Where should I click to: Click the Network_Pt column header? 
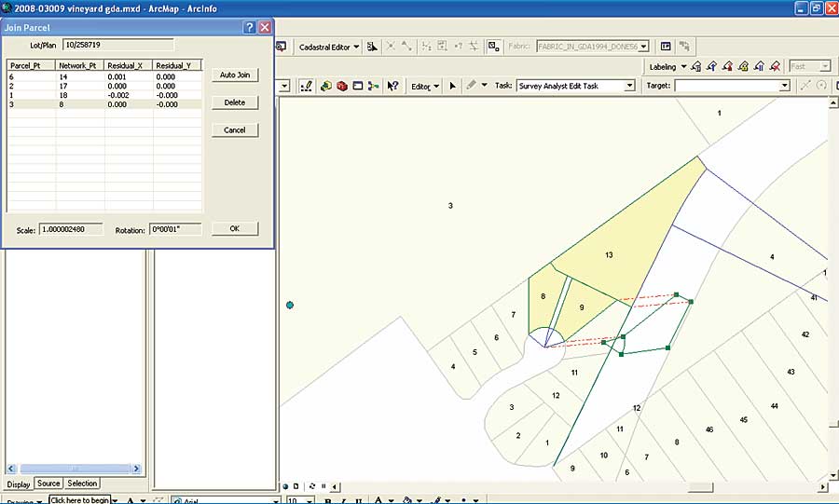pyautogui.click(x=80, y=65)
